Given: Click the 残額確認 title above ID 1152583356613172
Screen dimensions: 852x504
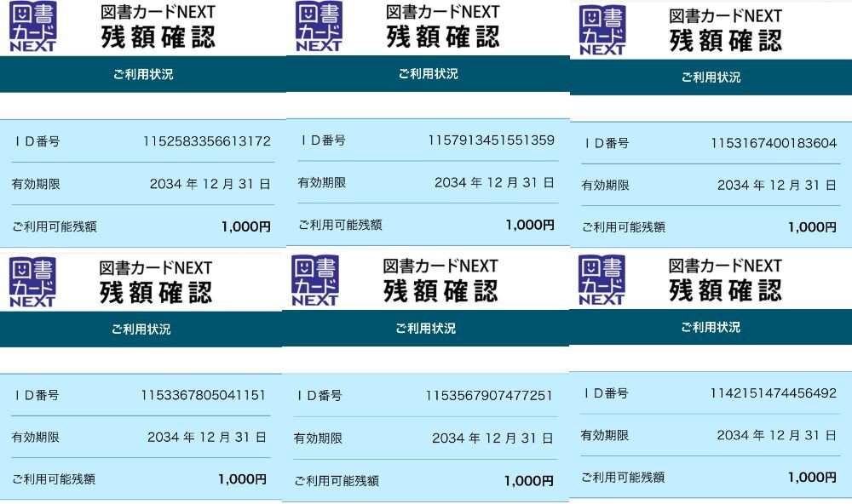Looking at the screenshot, I should (158, 37).
